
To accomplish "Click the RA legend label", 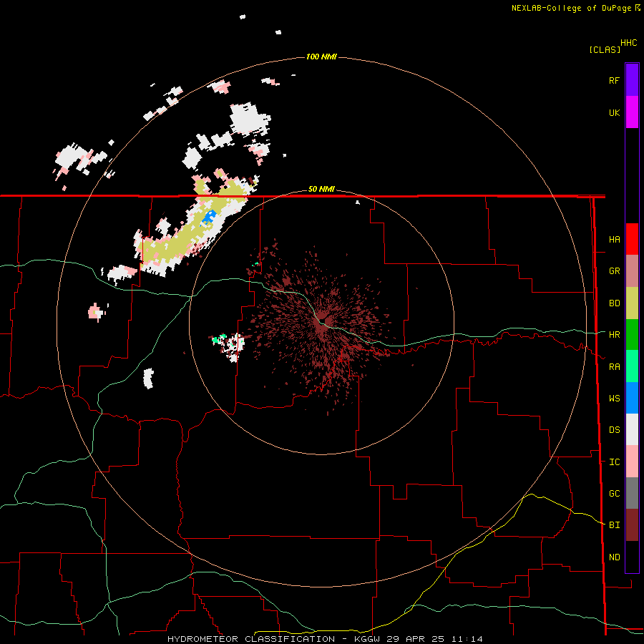I will (x=614, y=367).
